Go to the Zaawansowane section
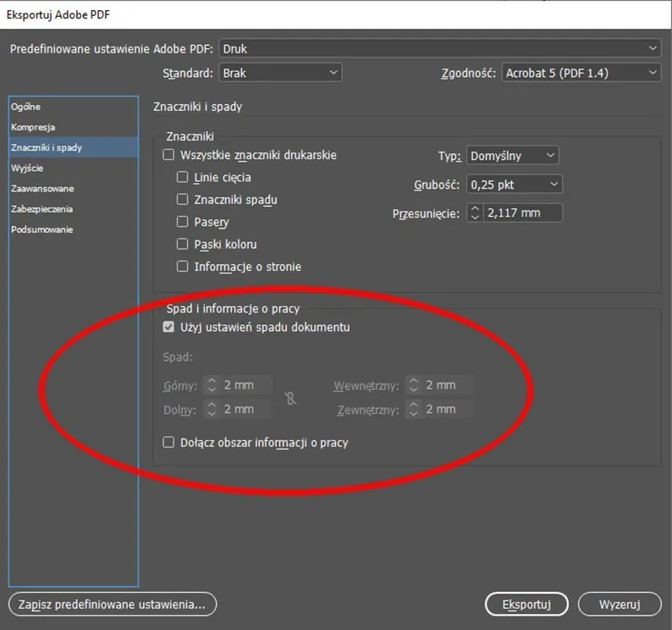The height and width of the screenshot is (630, 672). (x=74, y=189)
